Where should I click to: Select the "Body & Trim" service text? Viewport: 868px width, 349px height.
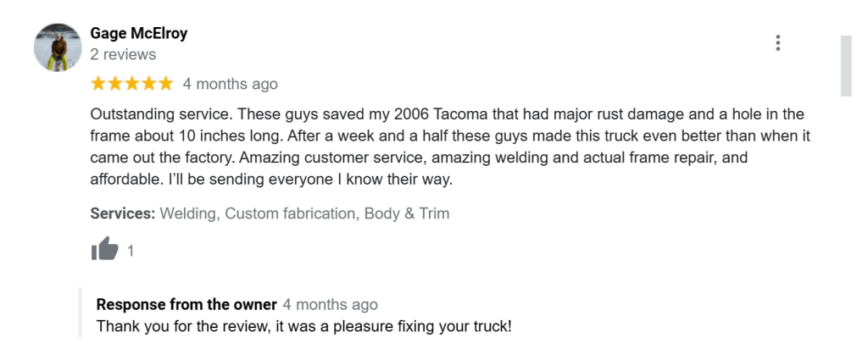click(x=407, y=213)
